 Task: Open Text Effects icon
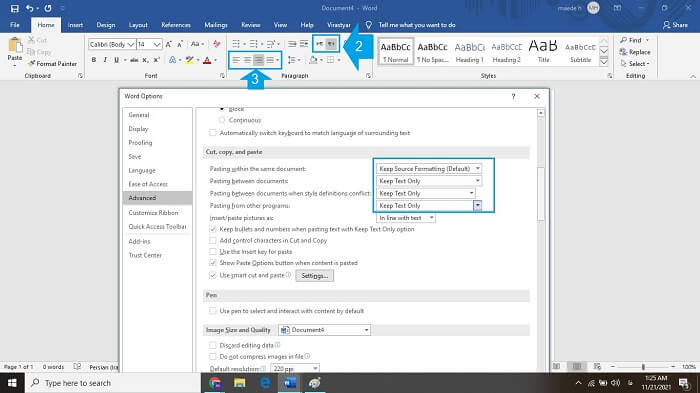click(173, 60)
